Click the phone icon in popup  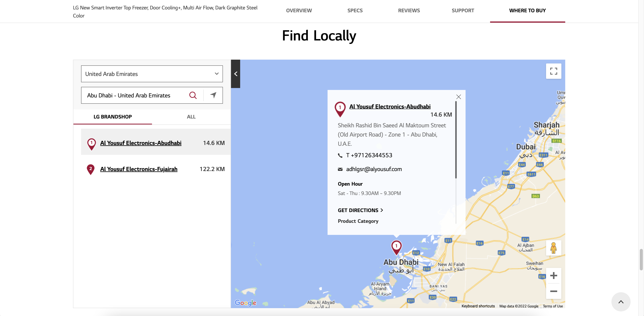coord(340,155)
